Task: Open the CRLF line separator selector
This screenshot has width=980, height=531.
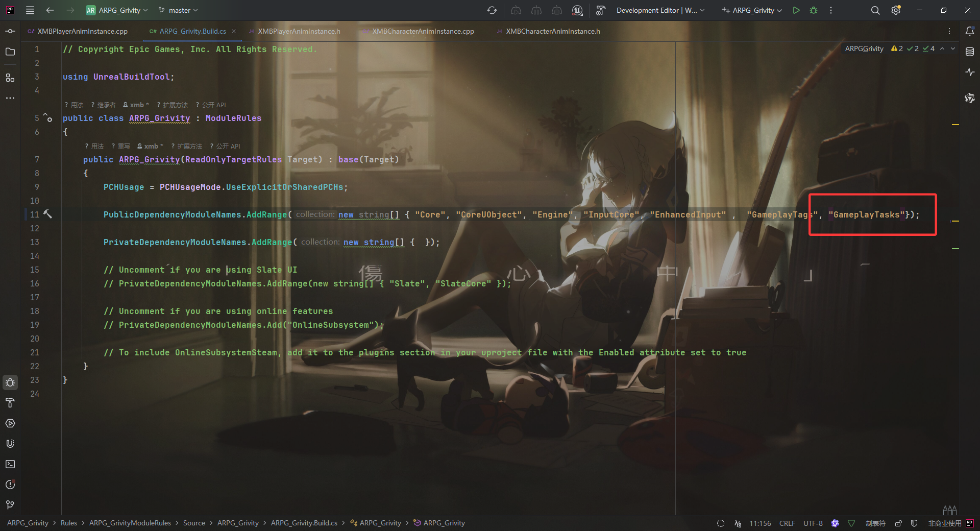Action: [787, 523]
